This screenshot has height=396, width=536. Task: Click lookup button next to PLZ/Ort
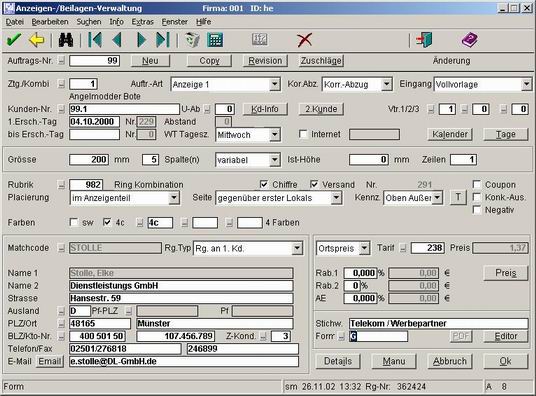coord(61,324)
